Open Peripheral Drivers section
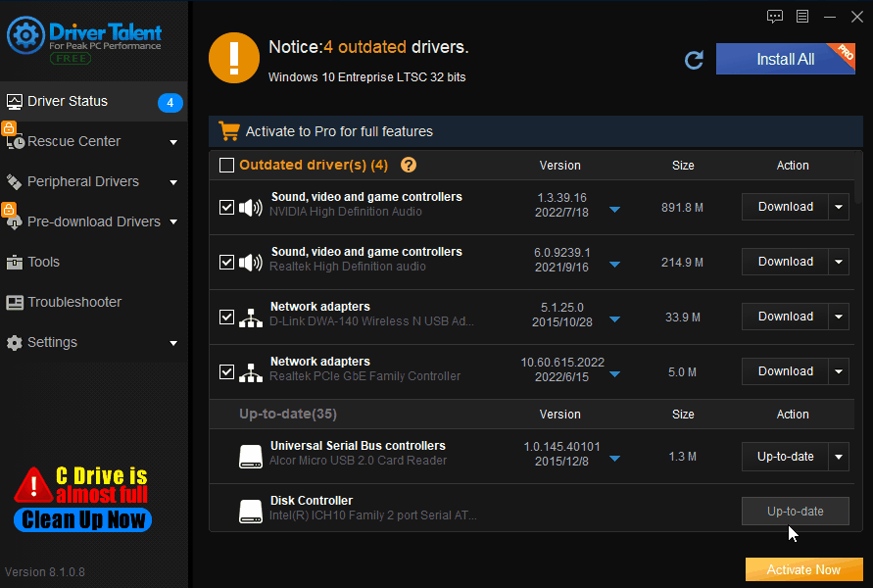Image resolution: width=873 pixels, height=588 pixels. pos(93,181)
